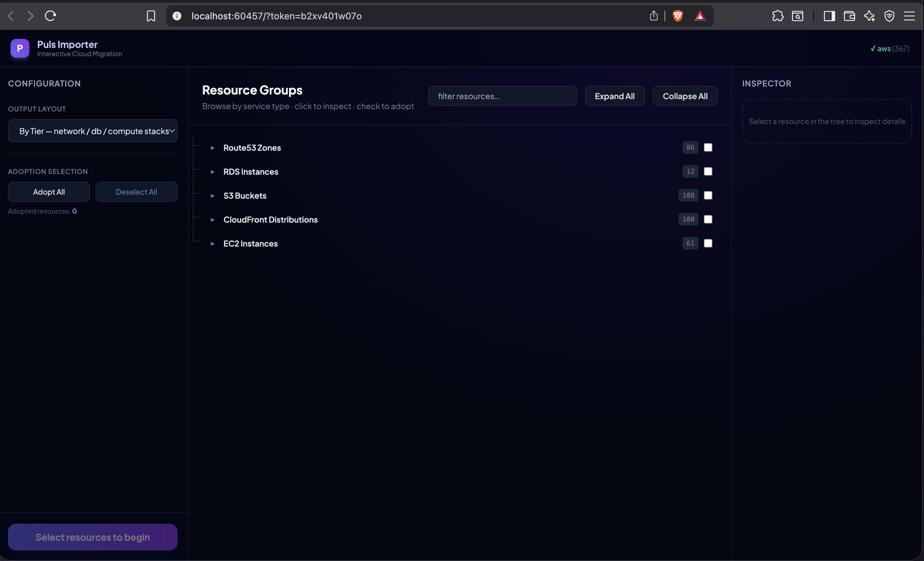Click the browser back arrow
Image resolution: width=924 pixels, height=561 pixels.
(x=11, y=16)
